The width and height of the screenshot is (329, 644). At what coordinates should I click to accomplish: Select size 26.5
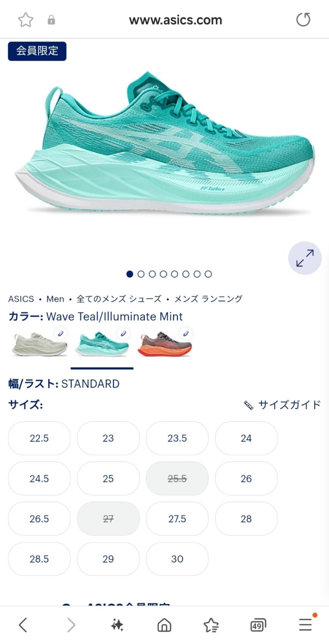[x=39, y=519]
